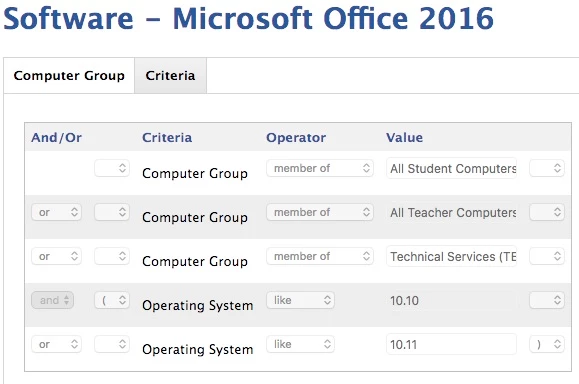Open operator dropdown for All Student Computers row

(x=320, y=168)
